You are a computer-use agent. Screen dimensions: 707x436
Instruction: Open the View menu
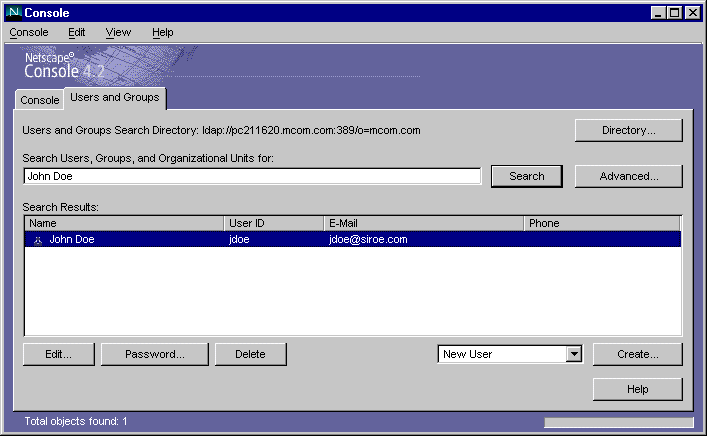118,32
